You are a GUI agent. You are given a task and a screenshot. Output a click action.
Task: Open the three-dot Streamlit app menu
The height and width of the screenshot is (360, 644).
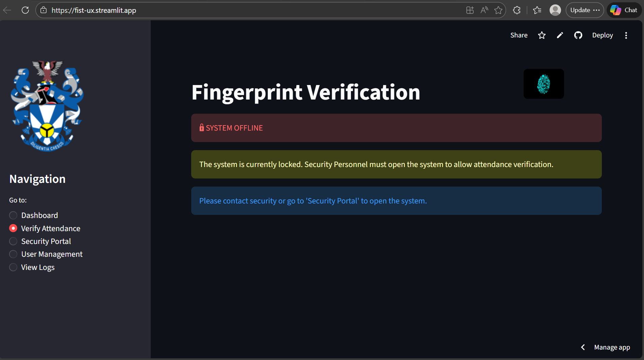[x=626, y=35]
